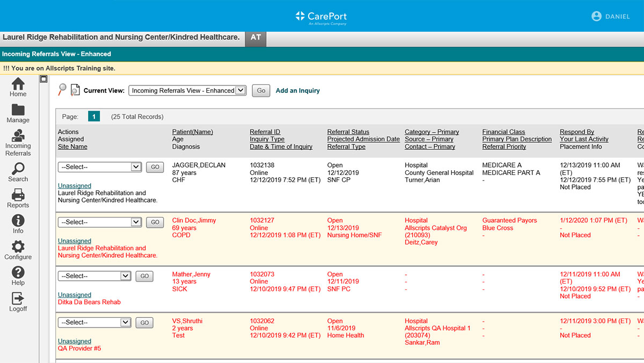The image size is (644, 363).
Task: Click the magnifier icon beside Current View
Action: [63, 90]
